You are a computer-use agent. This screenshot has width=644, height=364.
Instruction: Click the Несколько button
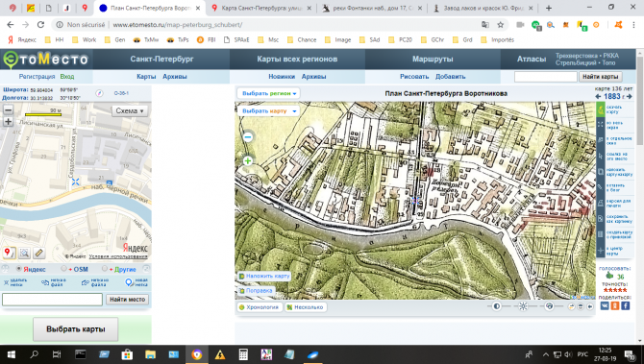coord(305,307)
